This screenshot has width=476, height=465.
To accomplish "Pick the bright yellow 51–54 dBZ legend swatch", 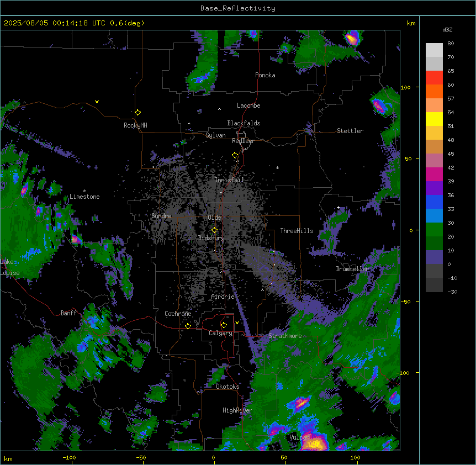I will (434, 119).
